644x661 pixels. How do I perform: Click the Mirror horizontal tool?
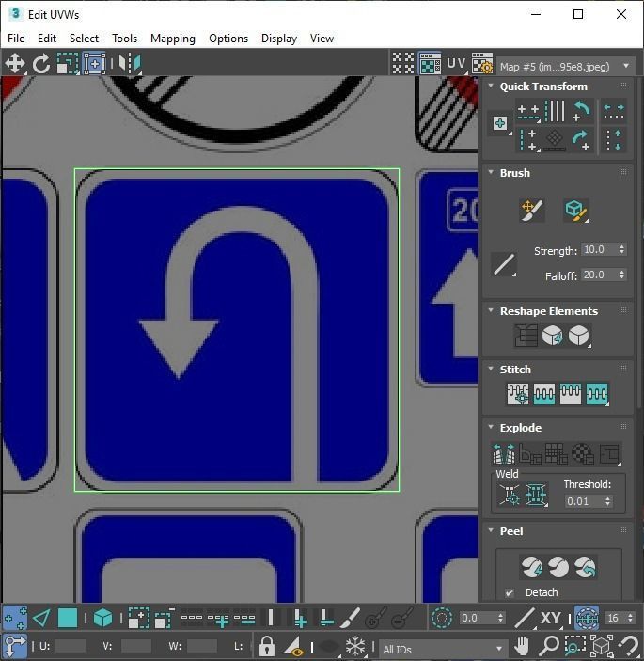click(x=130, y=64)
